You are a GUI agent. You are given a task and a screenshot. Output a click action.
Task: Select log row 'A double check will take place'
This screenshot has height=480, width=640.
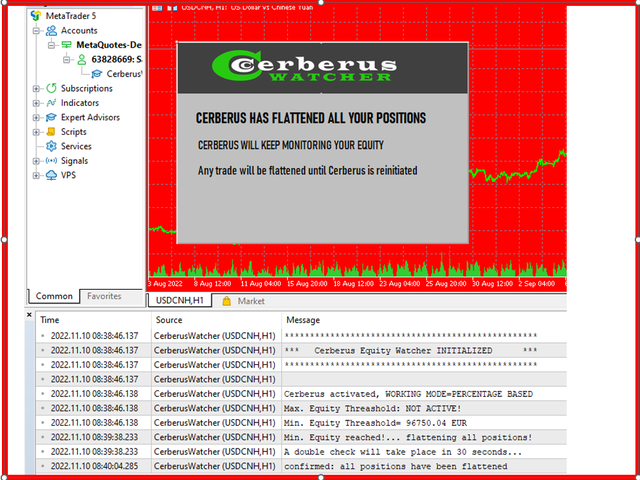pyautogui.click(x=301, y=452)
